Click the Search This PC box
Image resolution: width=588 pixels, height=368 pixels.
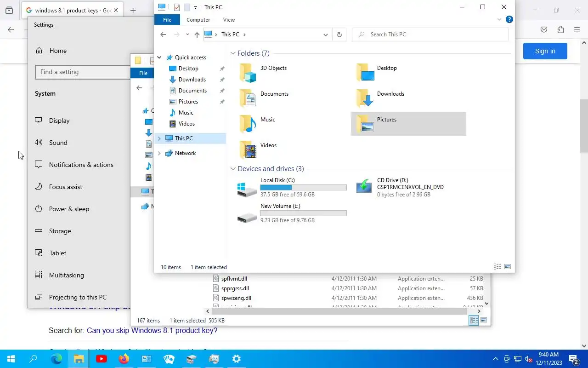click(430, 34)
